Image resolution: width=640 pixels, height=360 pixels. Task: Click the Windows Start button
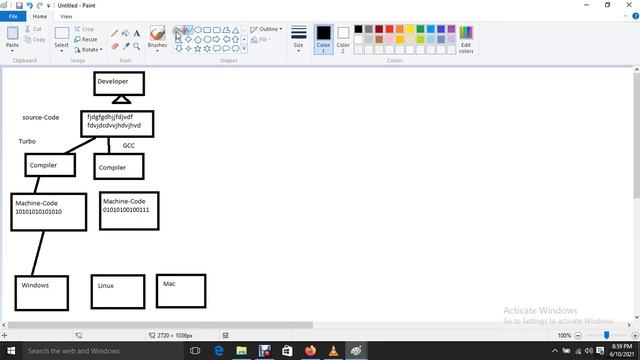coord(11,351)
